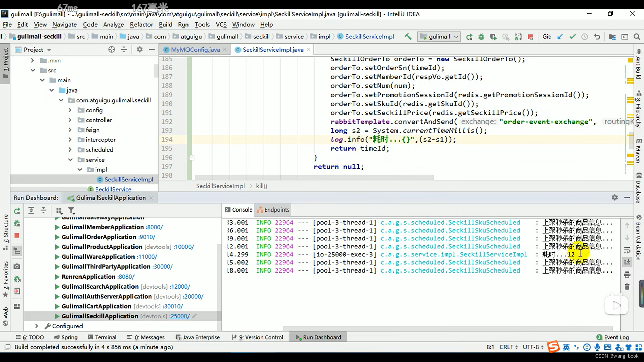Hide the Project tool window
Viewport: 644px width, 362px height.
(x=152, y=50)
